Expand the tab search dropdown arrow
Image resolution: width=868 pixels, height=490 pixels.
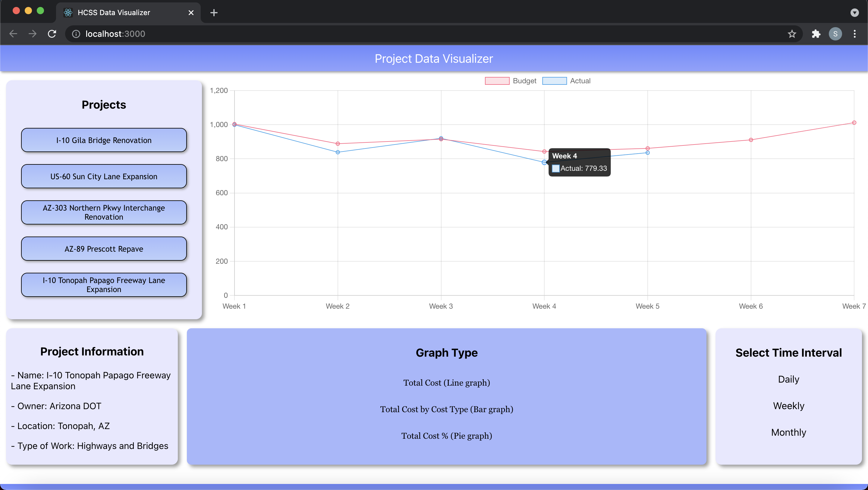[854, 13]
